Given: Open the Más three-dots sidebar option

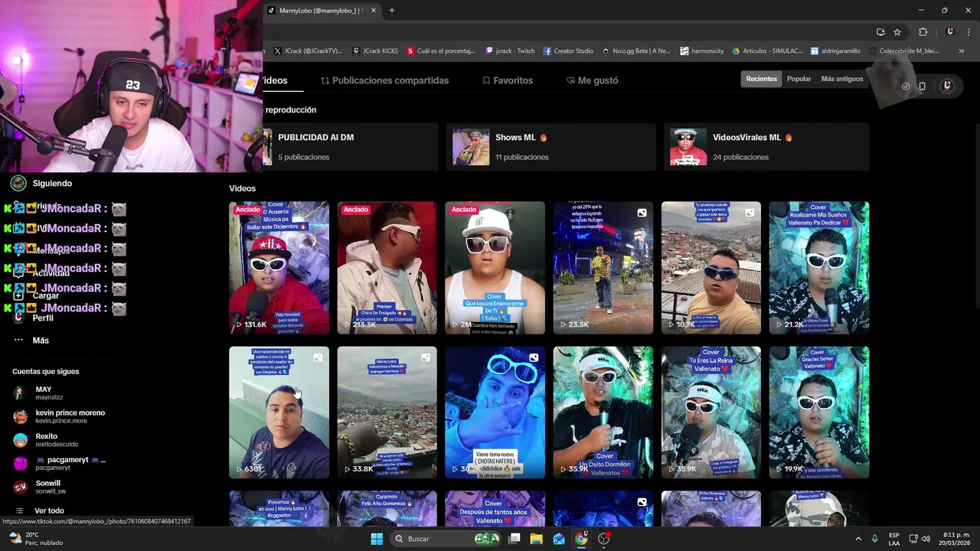Looking at the screenshot, I should pos(32,341).
